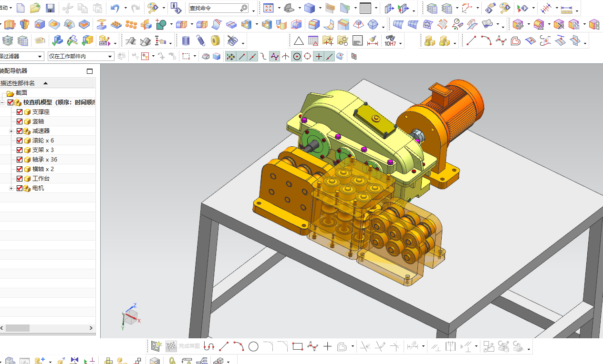The width and height of the screenshot is (603, 364).
Task: Click the Revolve icon in the feature toolbar
Action: tap(24, 24)
